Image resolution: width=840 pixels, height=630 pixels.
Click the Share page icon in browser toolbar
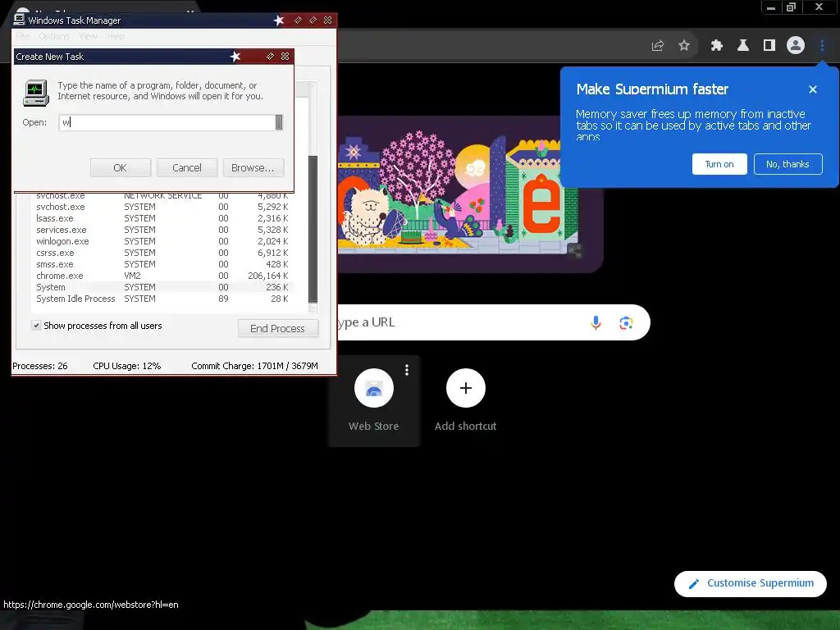click(657, 46)
